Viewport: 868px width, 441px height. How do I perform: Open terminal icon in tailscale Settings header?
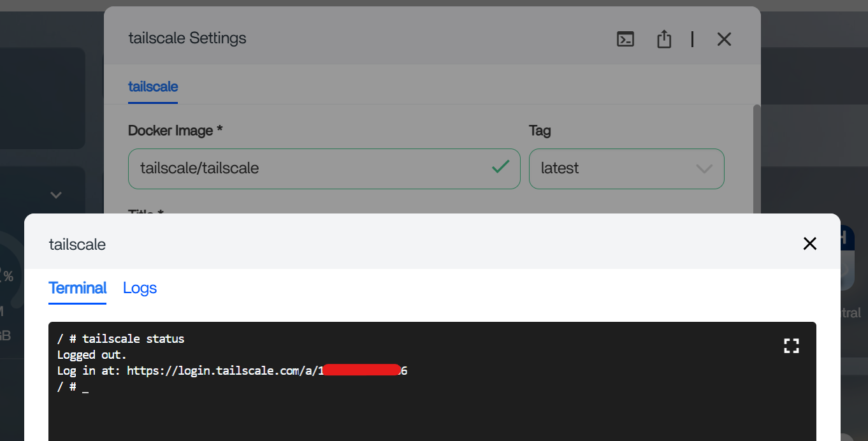625,40
